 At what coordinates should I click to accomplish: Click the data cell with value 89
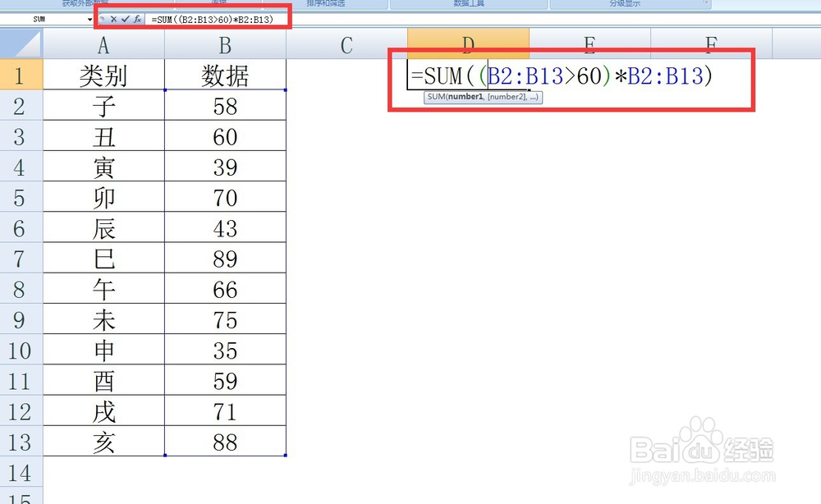pyautogui.click(x=225, y=258)
